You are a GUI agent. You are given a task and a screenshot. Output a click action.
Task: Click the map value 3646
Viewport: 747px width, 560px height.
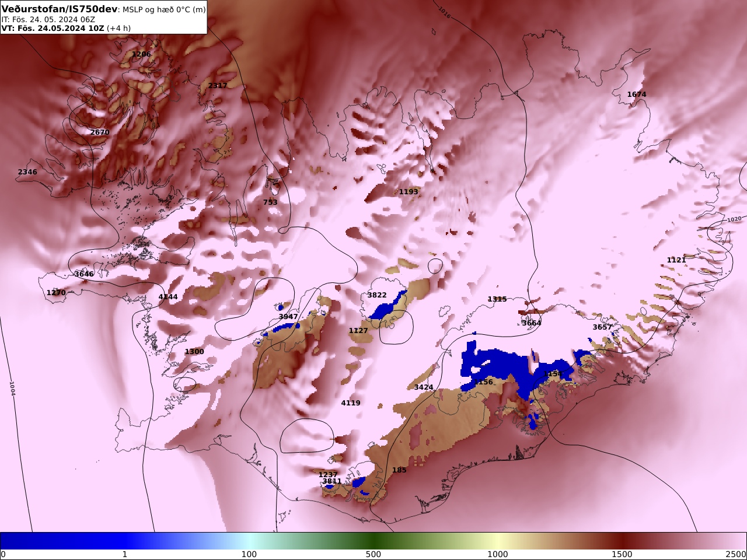tap(84, 274)
